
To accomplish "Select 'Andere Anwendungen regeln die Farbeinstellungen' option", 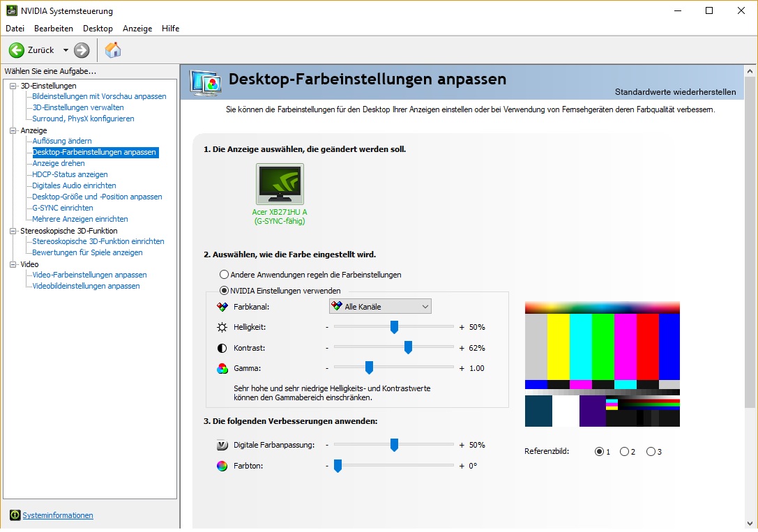I will (223, 275).
